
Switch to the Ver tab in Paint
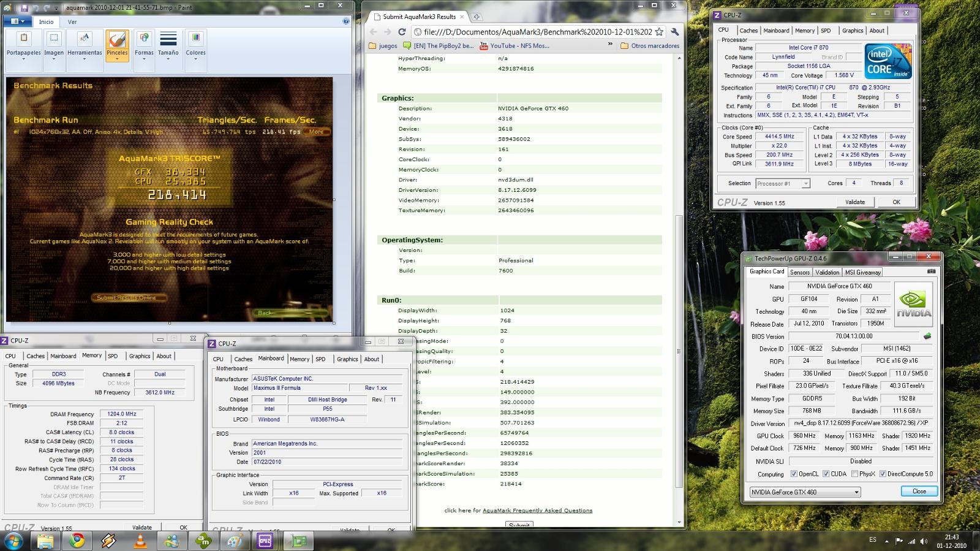(72, 21)
